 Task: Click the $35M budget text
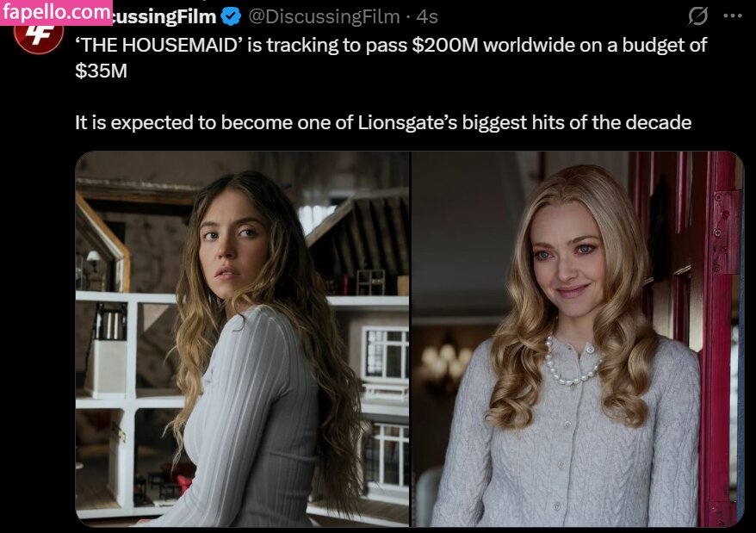click(102, 71)
